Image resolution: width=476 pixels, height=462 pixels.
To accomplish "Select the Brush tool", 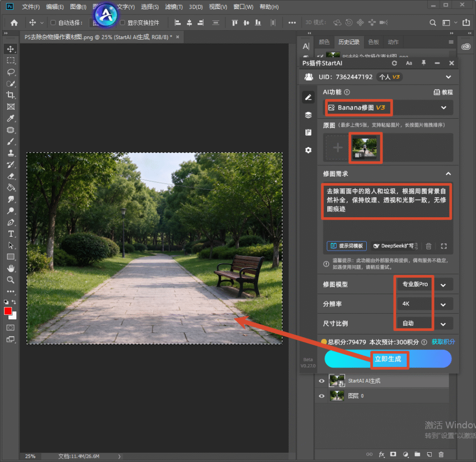I will click(11, 141).
